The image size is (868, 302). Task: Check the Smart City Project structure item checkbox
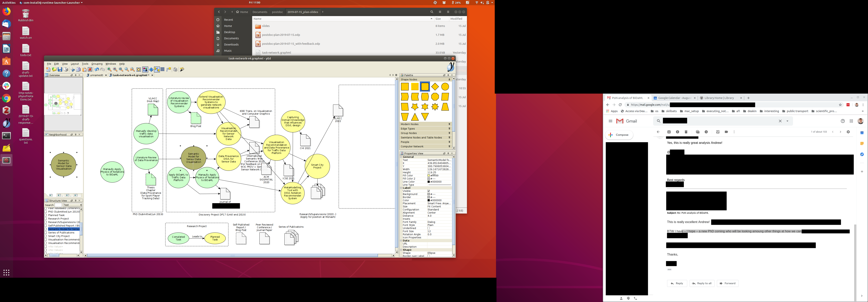(46, 236)
